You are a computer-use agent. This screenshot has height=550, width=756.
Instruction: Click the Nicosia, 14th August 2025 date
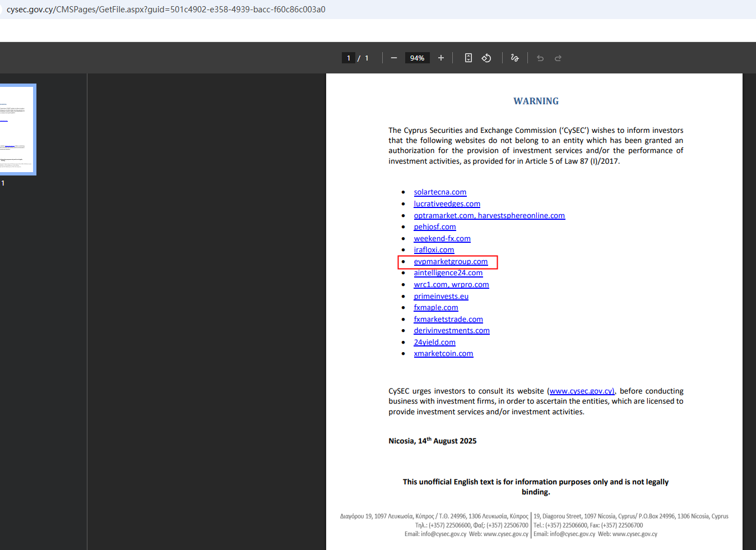pos(433,441)
